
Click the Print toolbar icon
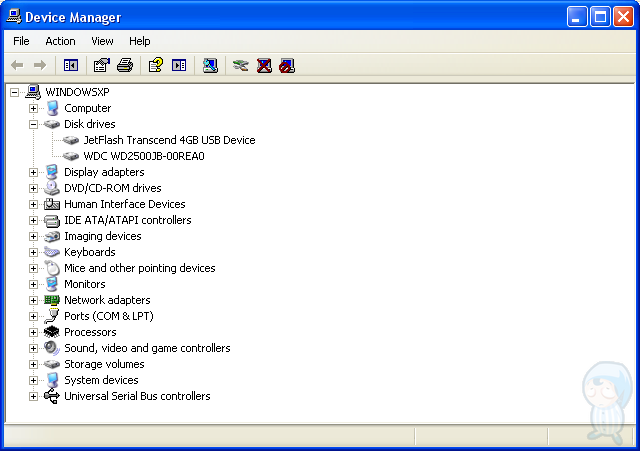click(x=125, y=65)
